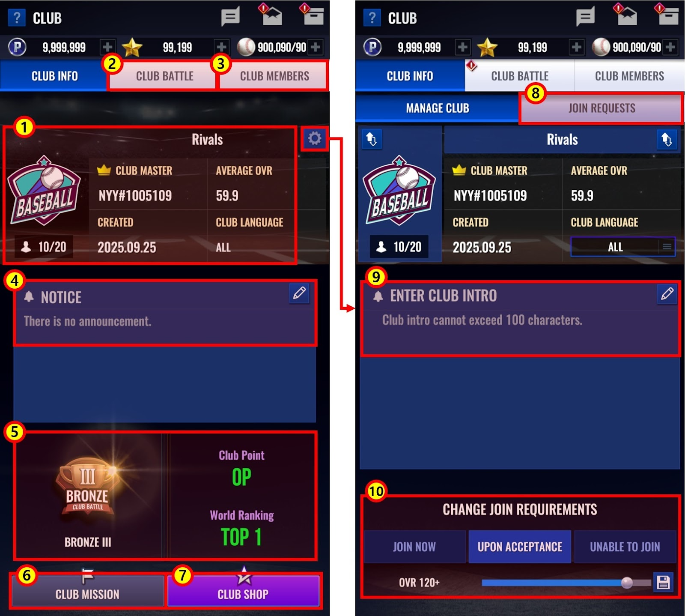Select the UNABLE TO JOIN option
Screen dimensions: 685x616
coord(625,547)
